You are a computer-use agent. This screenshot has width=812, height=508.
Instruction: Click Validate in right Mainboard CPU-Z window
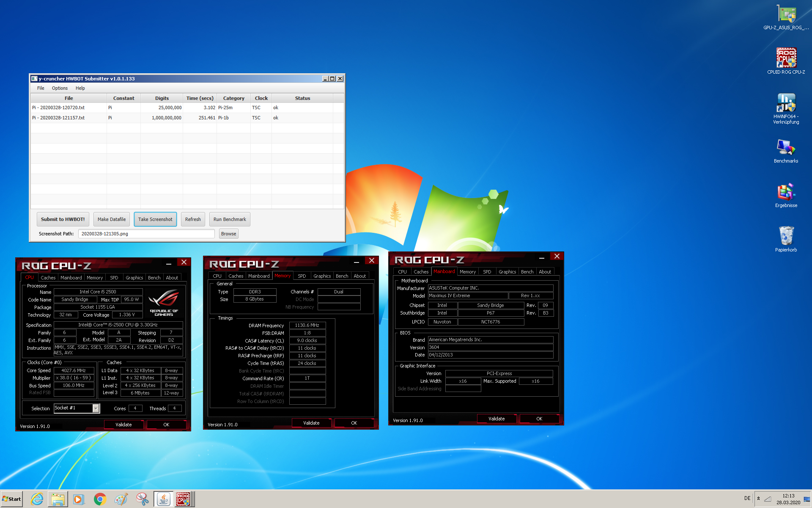point(497,419)
